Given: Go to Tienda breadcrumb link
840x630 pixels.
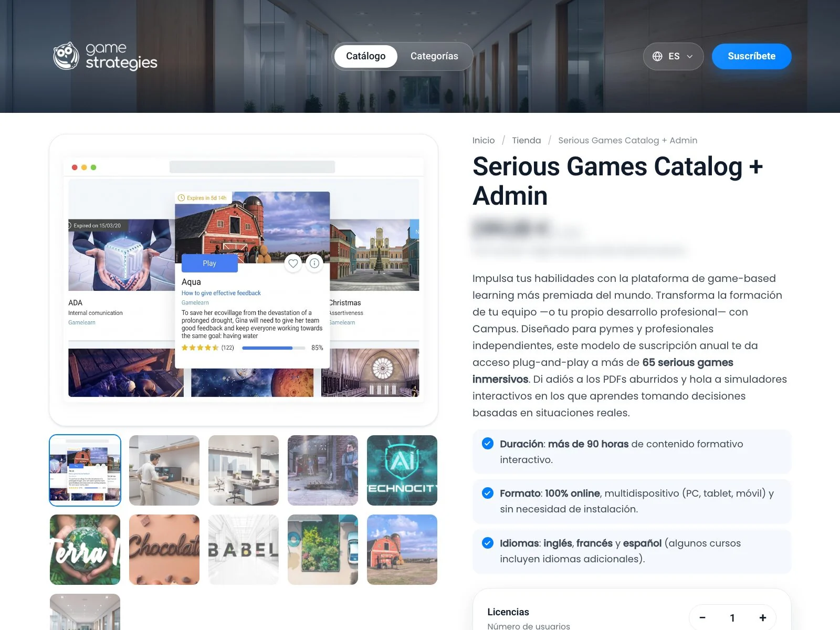Looking at the screenshot, I should point(526,140).
